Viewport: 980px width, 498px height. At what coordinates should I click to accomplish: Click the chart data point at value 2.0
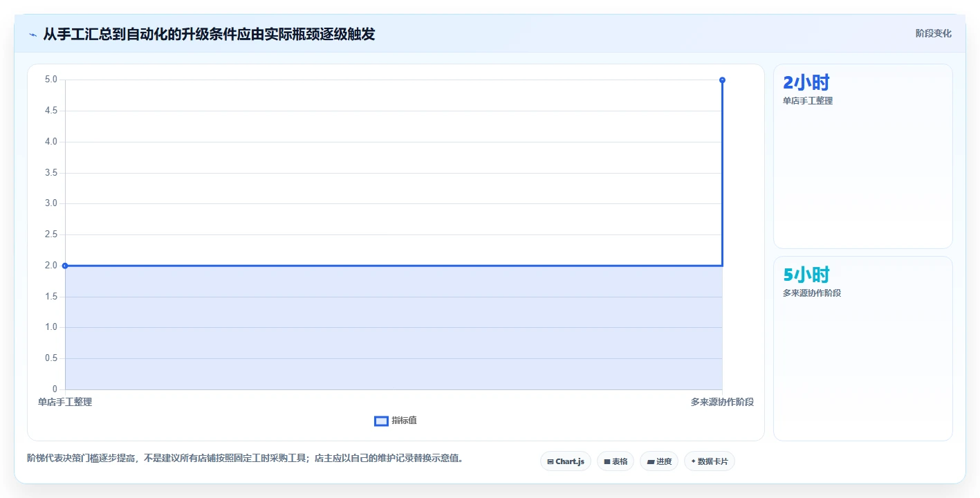pyautogui.click(x=65, y=266)
